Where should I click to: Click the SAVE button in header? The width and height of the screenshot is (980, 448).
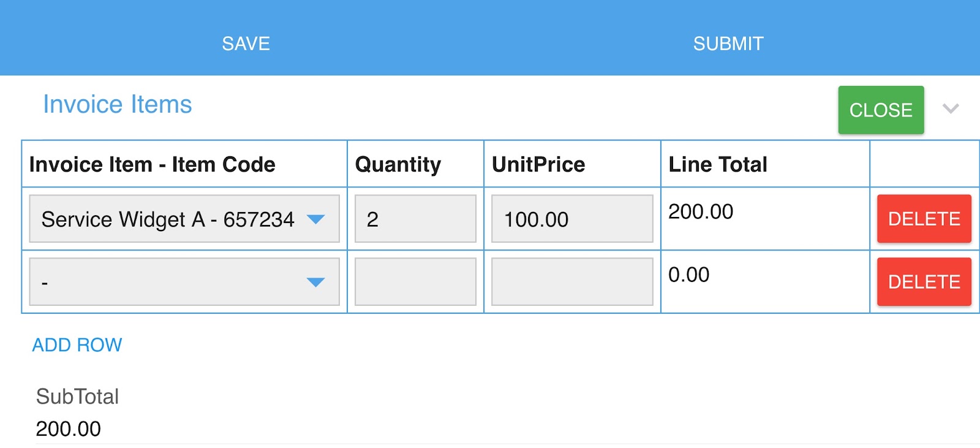246,44
